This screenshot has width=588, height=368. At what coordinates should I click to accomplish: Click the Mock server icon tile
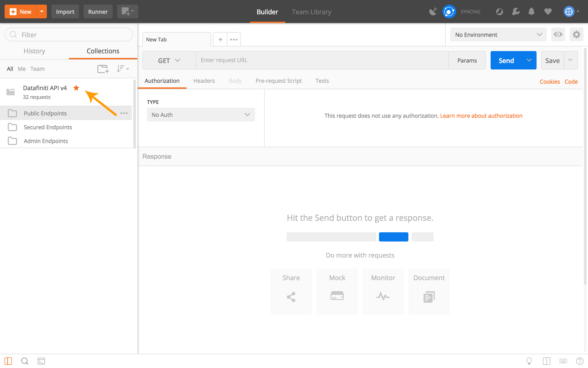tap(337, 292)
